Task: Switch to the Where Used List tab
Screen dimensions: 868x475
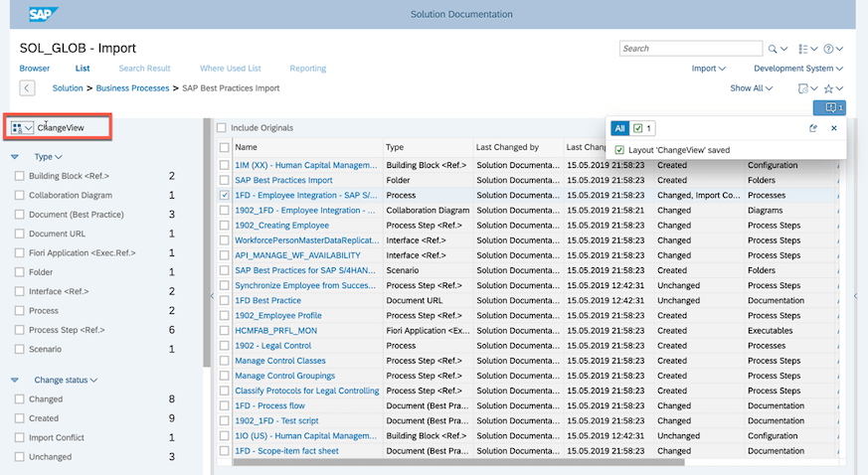Action: (x=231, y=69)
